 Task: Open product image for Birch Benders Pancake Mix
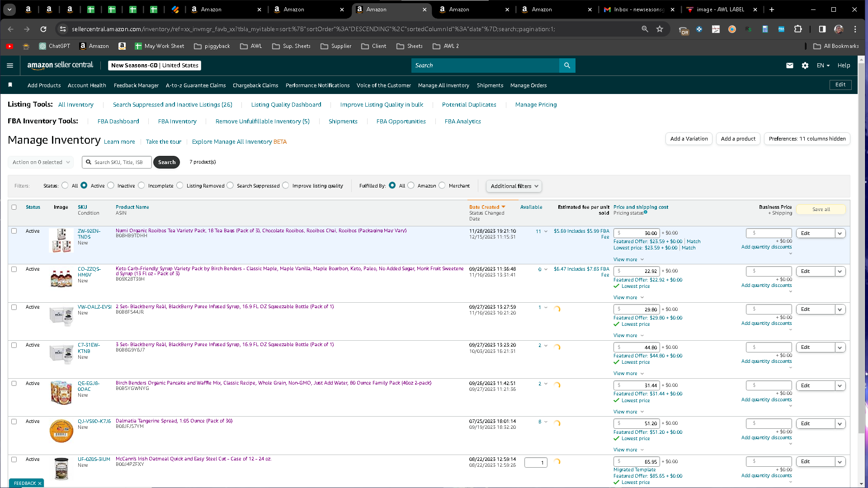tap(61, 392)
